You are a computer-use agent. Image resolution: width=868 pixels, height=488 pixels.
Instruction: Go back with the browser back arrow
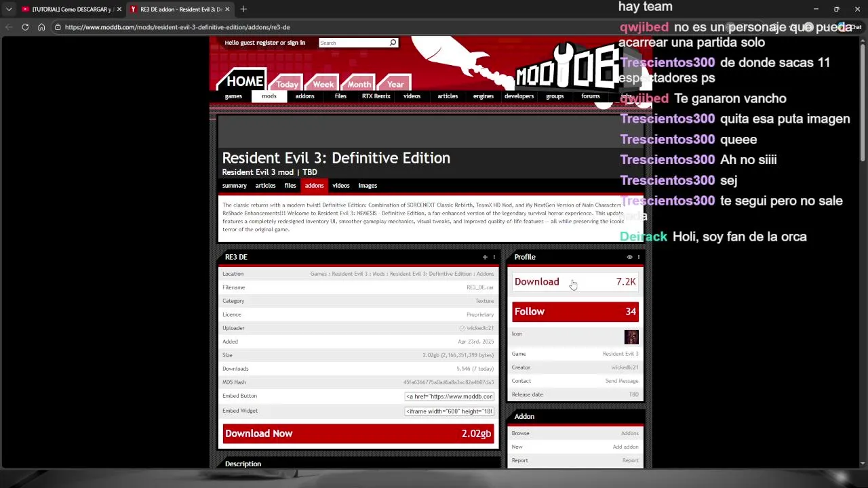point(9,27)
